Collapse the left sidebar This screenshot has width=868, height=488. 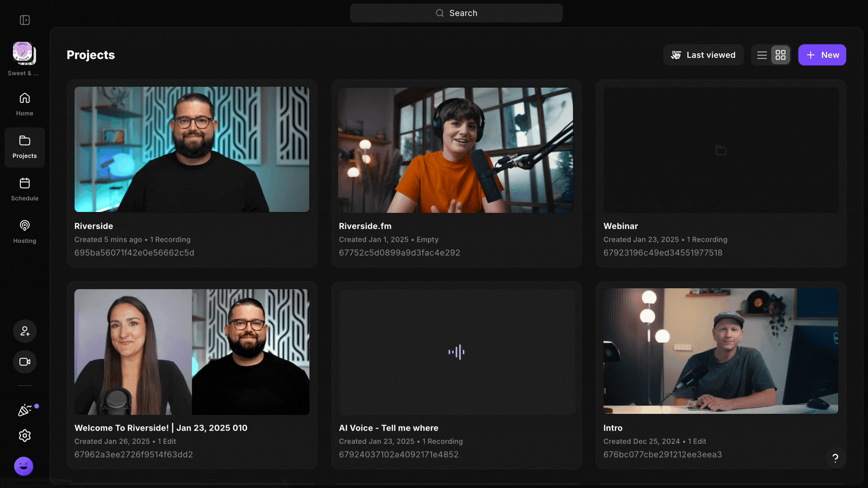click(x=25, y=20)
